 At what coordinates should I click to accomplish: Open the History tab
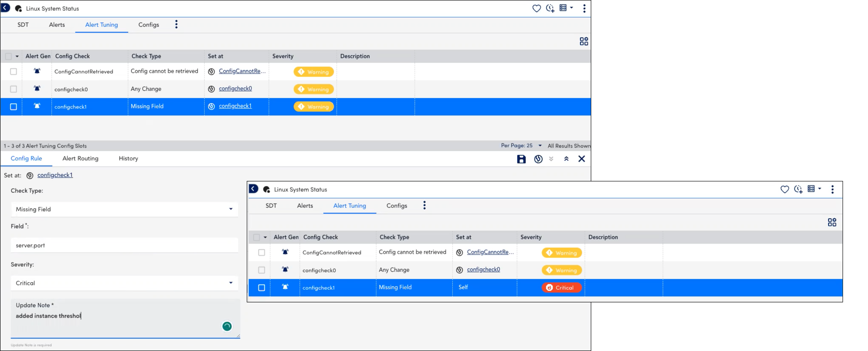click(128, 158)
